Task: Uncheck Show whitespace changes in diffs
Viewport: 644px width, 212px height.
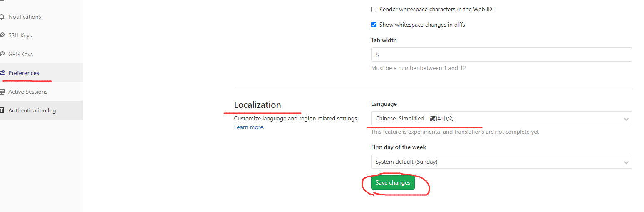Action: [374, 25]
